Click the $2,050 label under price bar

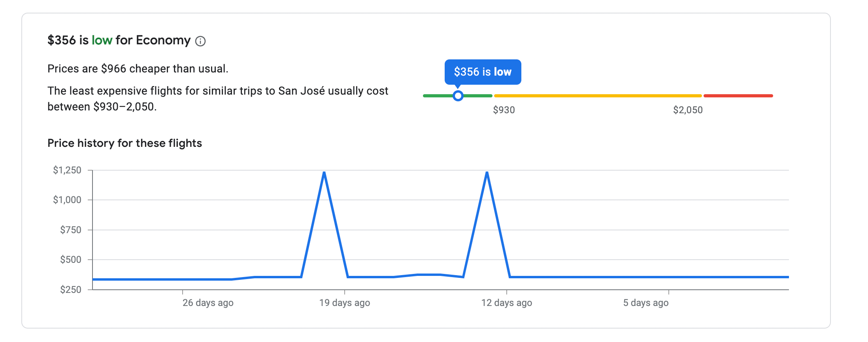(x=688, y=110)
